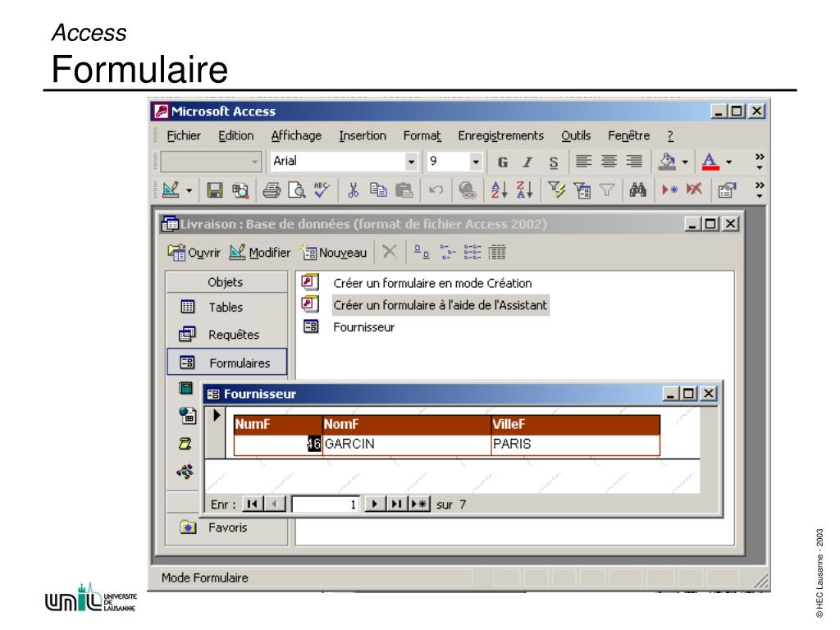Switch to large icons view

(x=422, y=252)
